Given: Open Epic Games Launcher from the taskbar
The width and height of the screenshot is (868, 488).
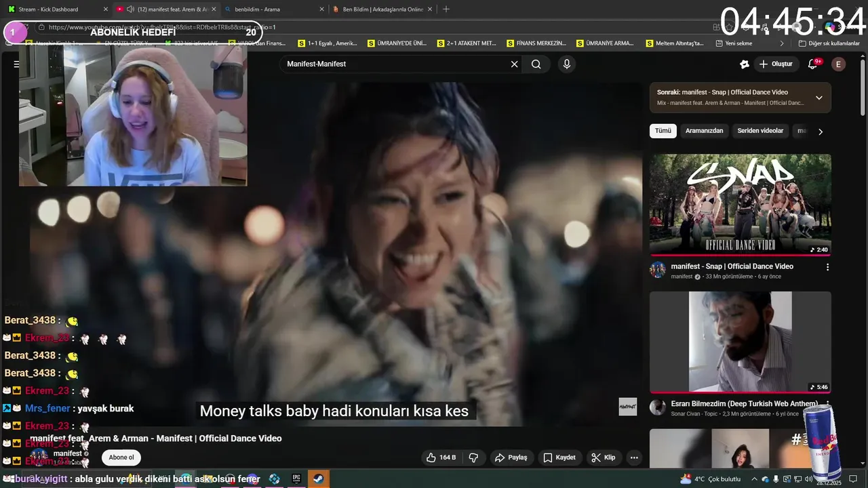Looking at the screenshot, I should coord(296,479).
